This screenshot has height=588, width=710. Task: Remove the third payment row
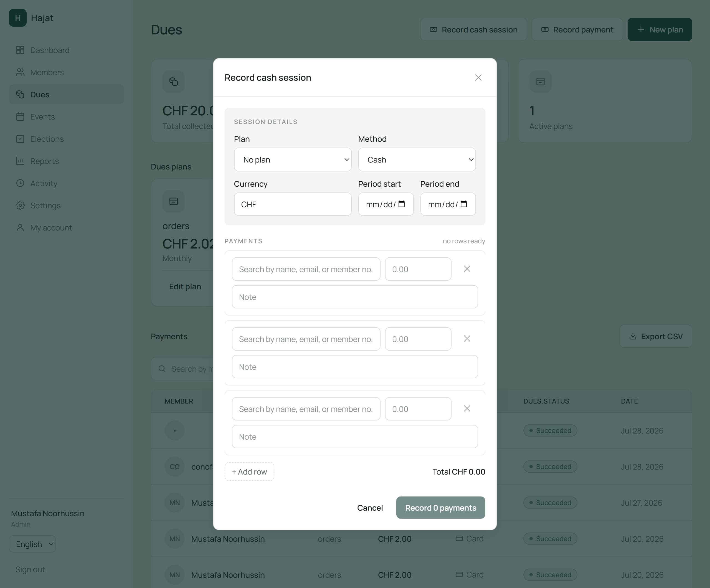pos(467,409)
